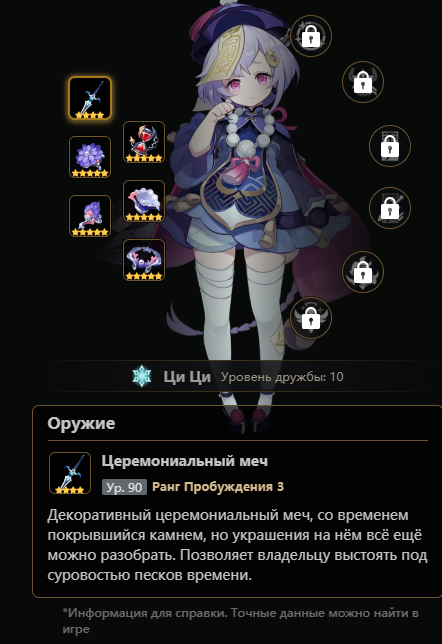The height and width of the screenshot is (644, 442).
Task: Select the highlighted four-star sword weapon icon
Action: (x=90, y=98)
